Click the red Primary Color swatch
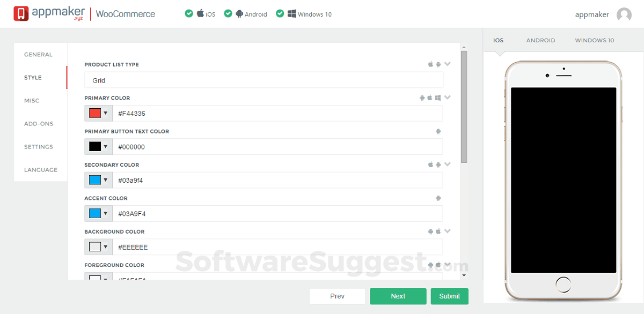Screen dimensions: 644x314 point(94,113)
